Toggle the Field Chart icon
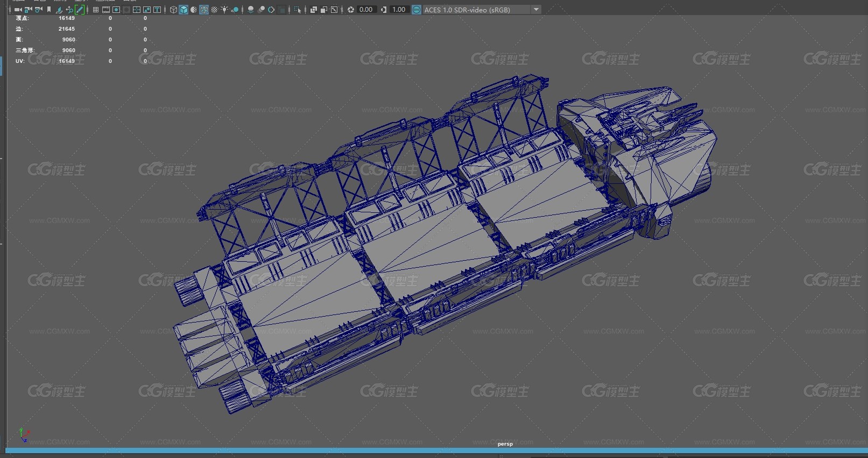868x458 pixels. 137,10
